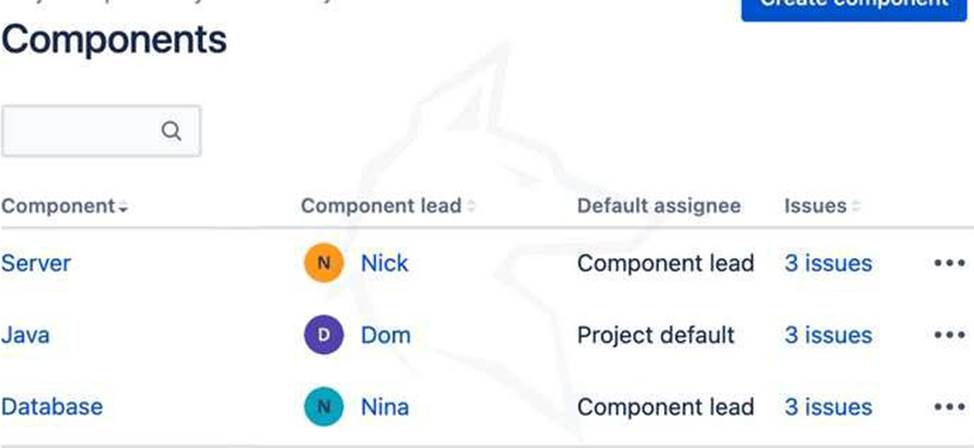Open Dom's profile link
Image resolution: width=974 pixels, height=448 pixels.
[x=385, y=335]
